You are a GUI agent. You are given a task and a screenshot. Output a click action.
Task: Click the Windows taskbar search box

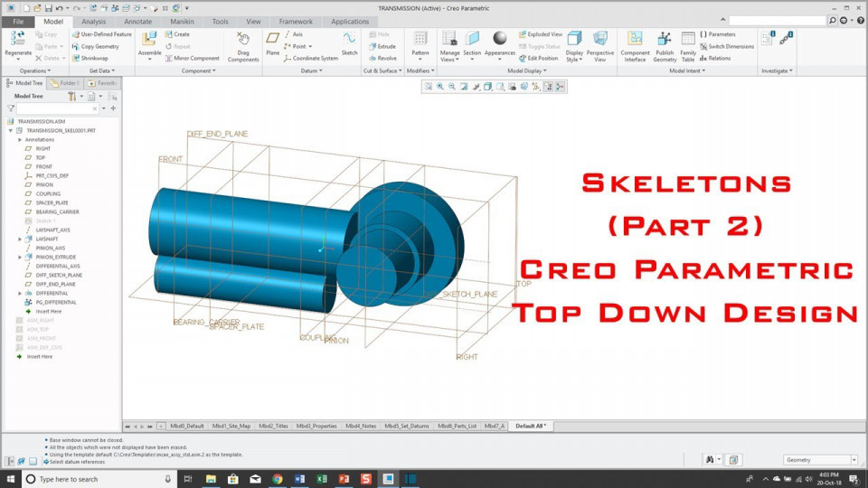point(99,479)
